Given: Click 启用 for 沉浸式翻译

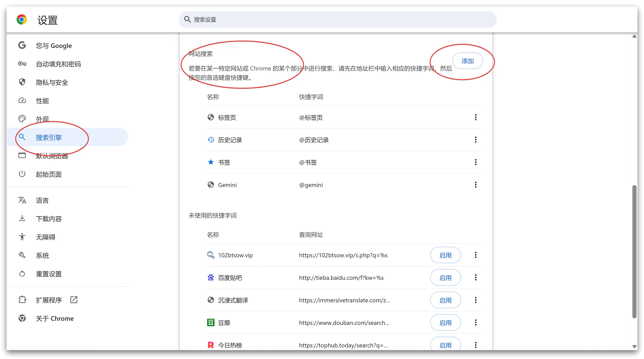Looking at the screenshot, I should (x=445, y=300).
